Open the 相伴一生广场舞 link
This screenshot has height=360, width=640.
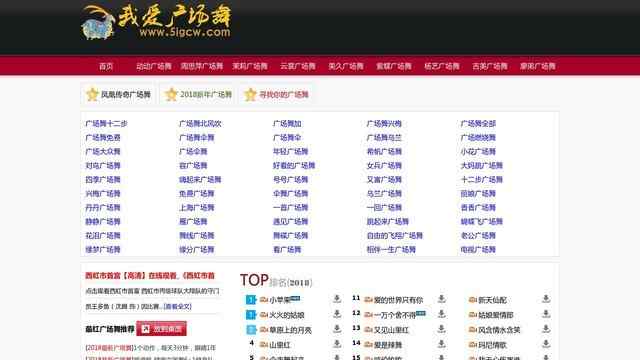coord(391,249)
